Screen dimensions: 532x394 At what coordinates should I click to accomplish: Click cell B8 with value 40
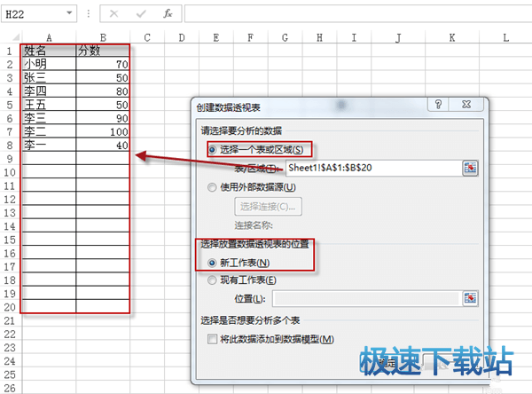click(x=103, y=145)
